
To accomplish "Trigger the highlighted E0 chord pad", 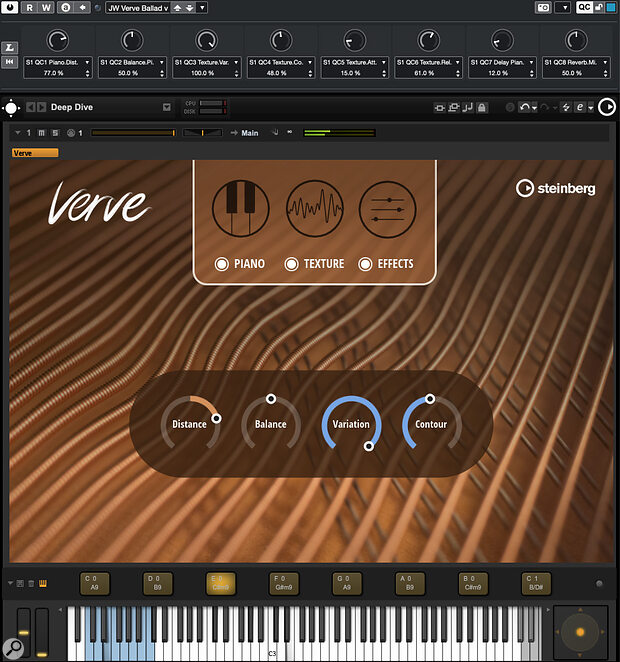I will click(221, 583).
